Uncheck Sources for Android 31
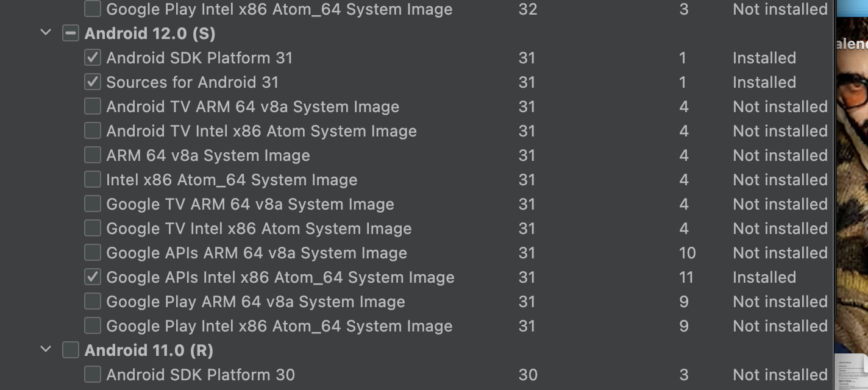The height and width of the screenshot is (390, 868). point(93,82)
